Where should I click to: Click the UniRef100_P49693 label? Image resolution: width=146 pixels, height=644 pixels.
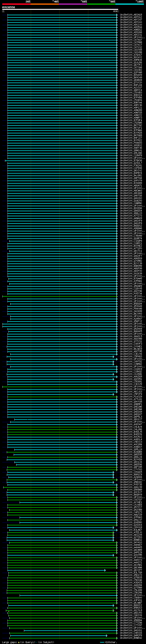pos(131,143)
